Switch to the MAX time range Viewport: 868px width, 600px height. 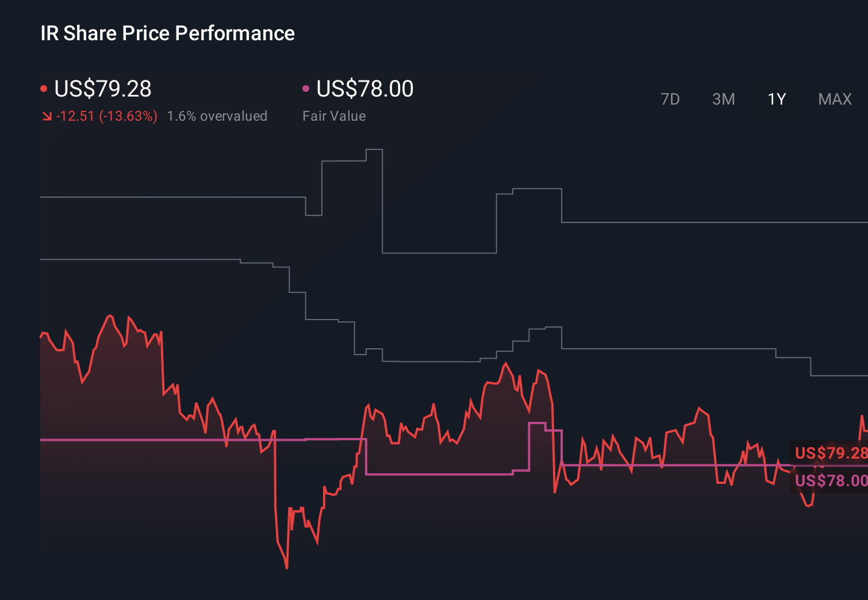pos(834,99)
